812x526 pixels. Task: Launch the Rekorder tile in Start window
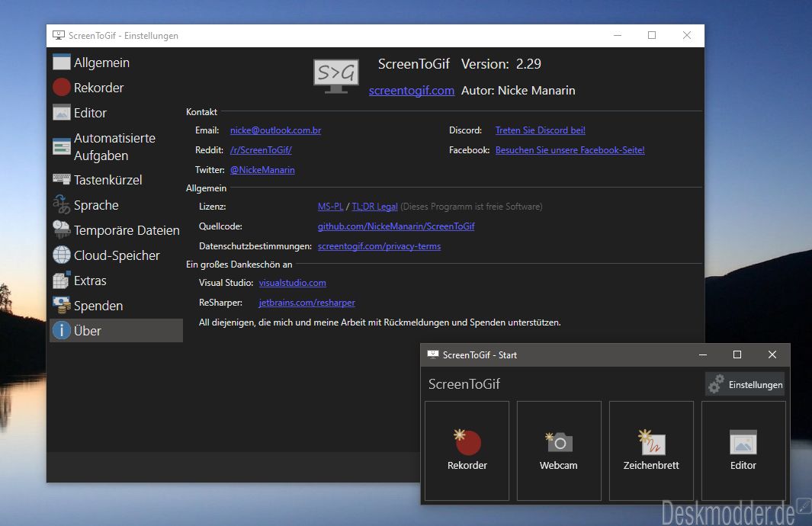click(x=467, y=451)
